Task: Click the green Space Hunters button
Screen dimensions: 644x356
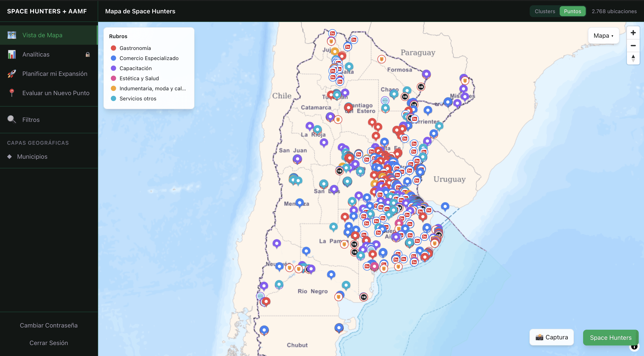Action: pos(610,338)
